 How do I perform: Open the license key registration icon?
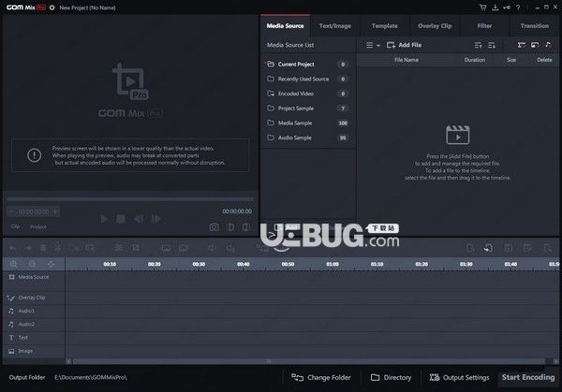point(507,7)
